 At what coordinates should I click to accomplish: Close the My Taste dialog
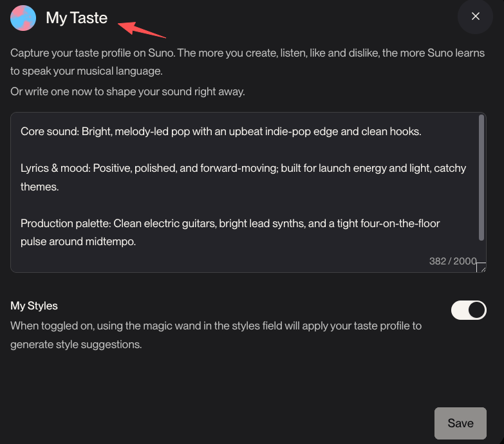pyautogui.click(x=475, y=17)
